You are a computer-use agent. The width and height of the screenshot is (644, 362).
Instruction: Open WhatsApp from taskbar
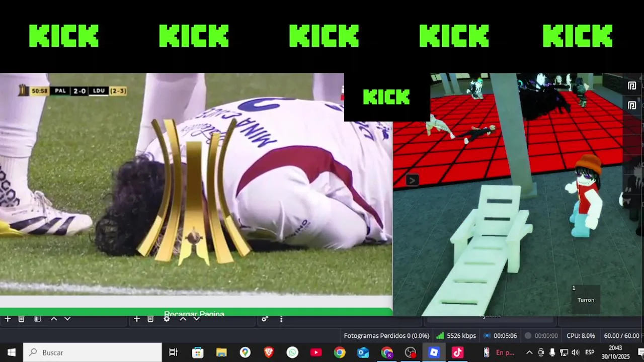[x=292, y=352]
